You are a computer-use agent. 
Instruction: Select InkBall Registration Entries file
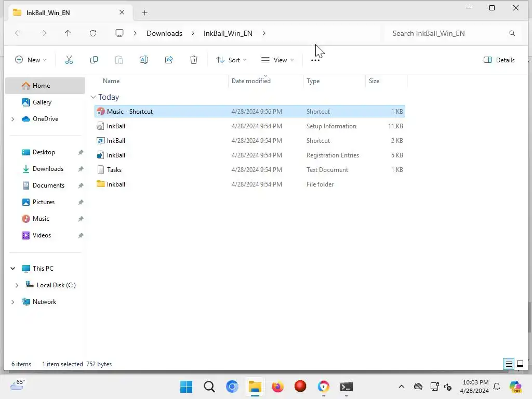point(250,155)
